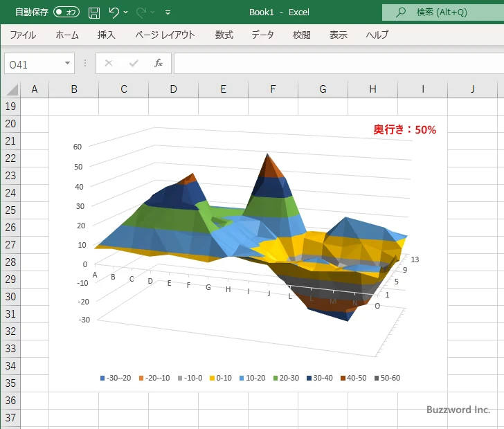The width and height of the screenshot is (504, 429).
Task: Select column C header
Action: tap(124, 89)
